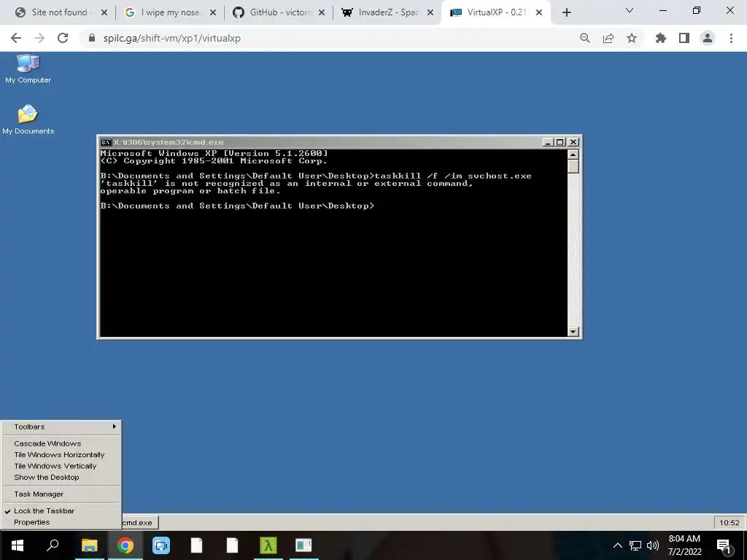
Task: Open the tab search dropdown chevron
Action: [630, 10]
